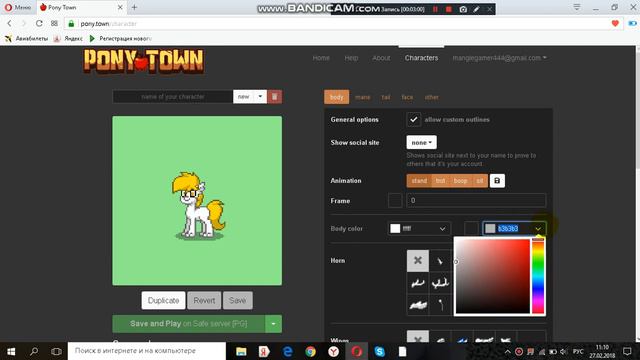Viewport: 640px width, 360px height.
Task: Switch to the face tab
Action: [x=407, y=97]
